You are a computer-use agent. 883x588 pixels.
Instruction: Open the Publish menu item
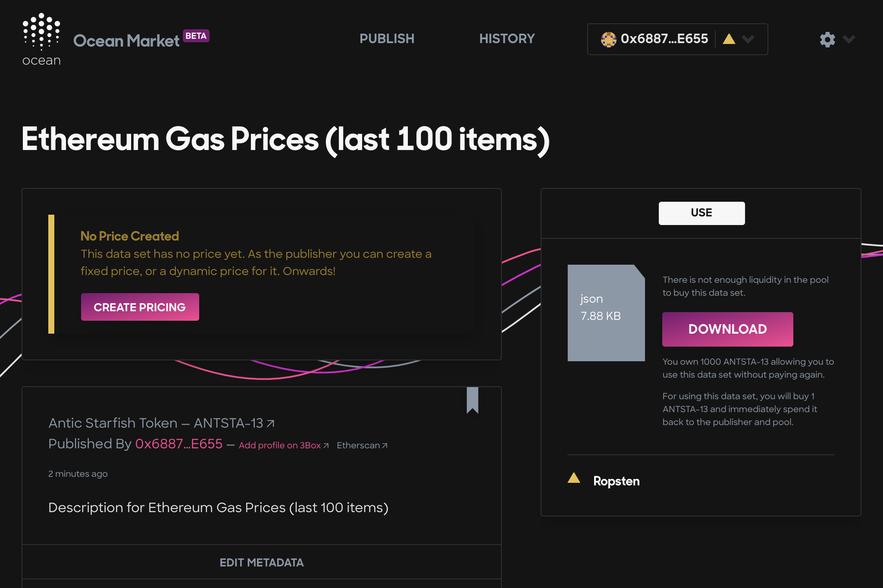pos(387,39)
